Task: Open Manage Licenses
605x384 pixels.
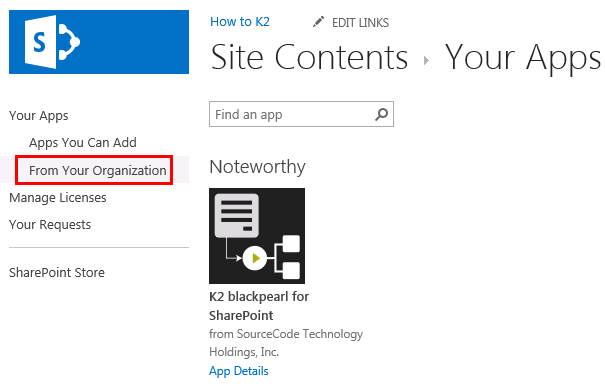Action: [x=57, y=198]
